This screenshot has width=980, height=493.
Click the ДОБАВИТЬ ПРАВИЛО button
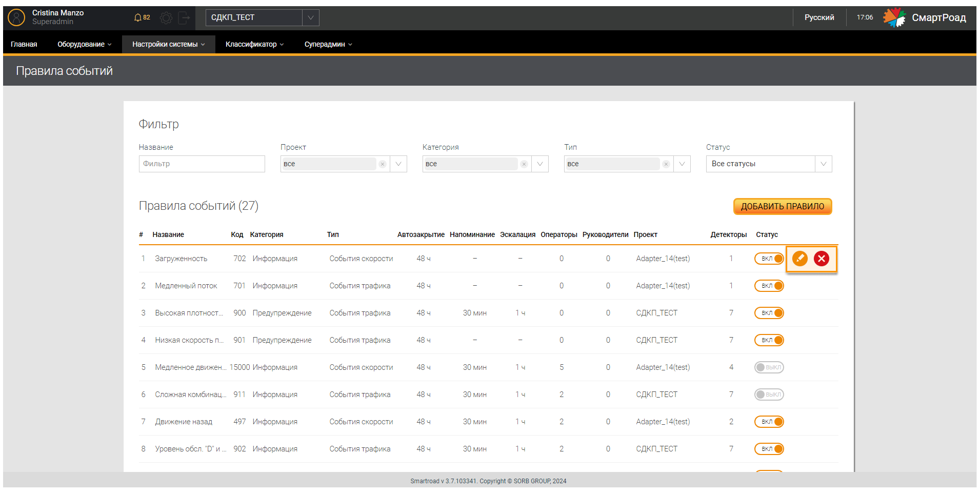(x=783, y=206)
